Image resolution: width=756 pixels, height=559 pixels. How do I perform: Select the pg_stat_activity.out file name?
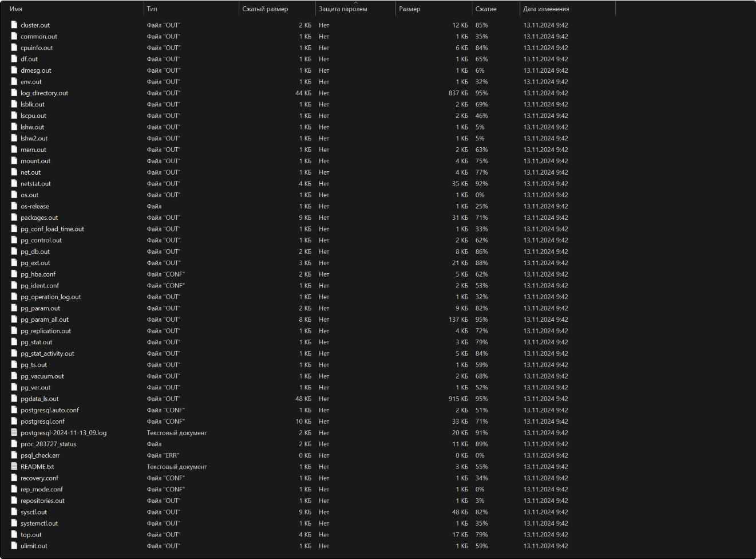48,353
